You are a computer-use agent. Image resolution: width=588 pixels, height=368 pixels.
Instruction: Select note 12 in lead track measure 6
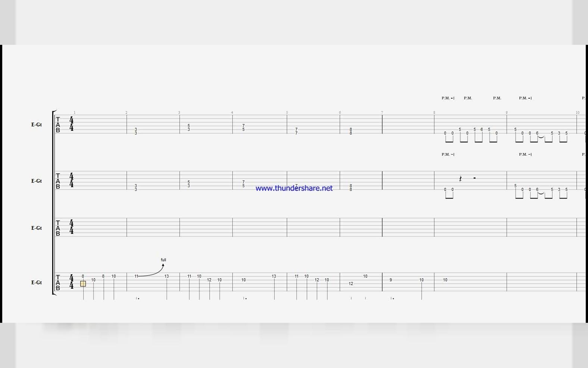point(351,284)
